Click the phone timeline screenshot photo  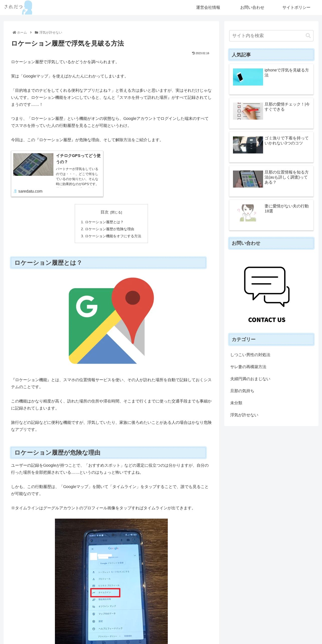click(111, 581)
